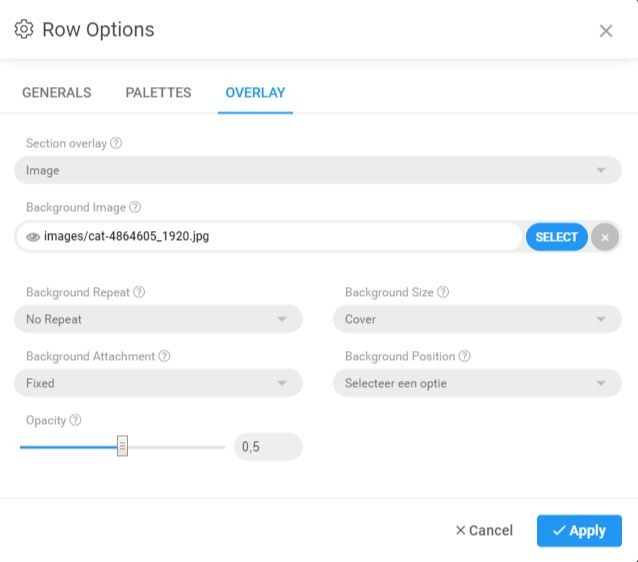Screen dimensions: 638x562
Task: Open the Section overlay dropdown
Action: (x=318, y=171)
